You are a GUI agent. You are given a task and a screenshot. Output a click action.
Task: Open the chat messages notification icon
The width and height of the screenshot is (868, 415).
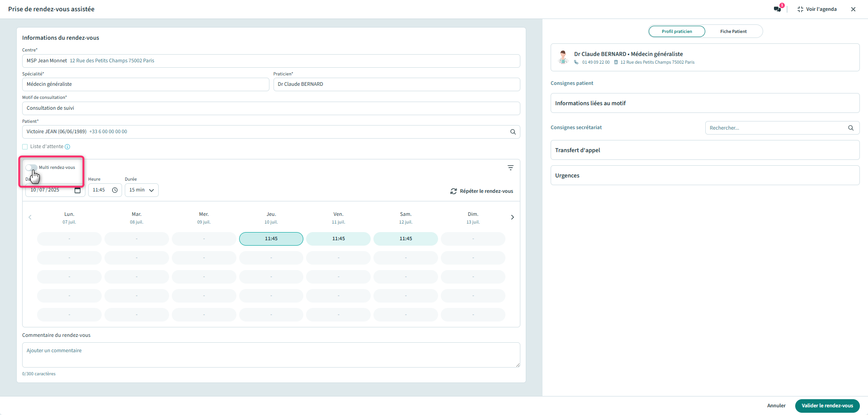coord(777,9)
